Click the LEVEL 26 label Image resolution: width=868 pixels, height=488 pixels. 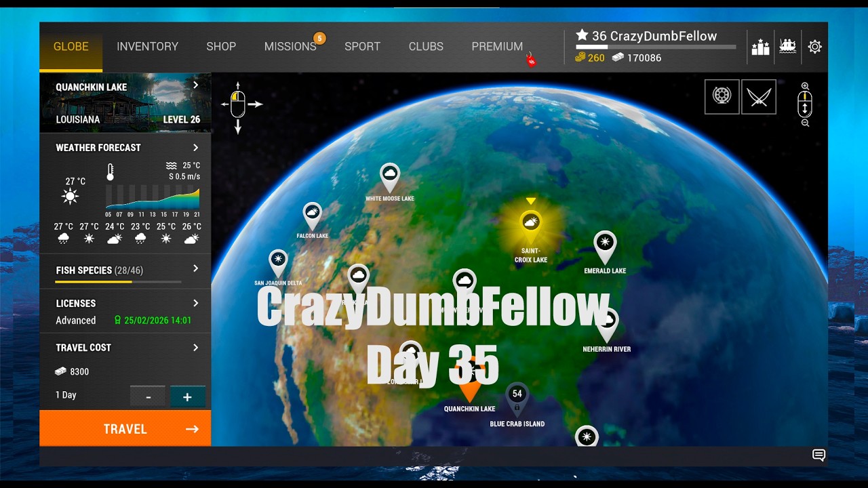[x=182, y=119]
